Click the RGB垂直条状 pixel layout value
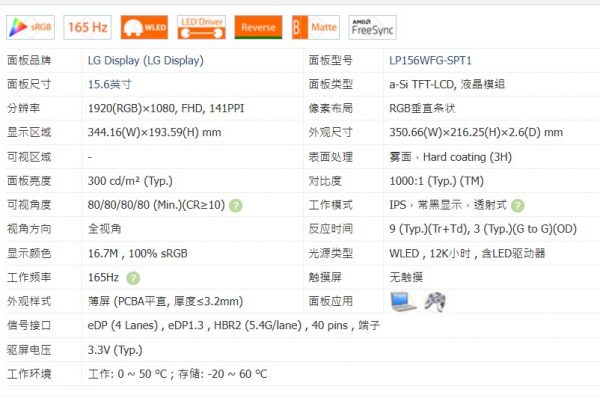The height and width of the screenshot is (401, 600). (x=422, y=108)
